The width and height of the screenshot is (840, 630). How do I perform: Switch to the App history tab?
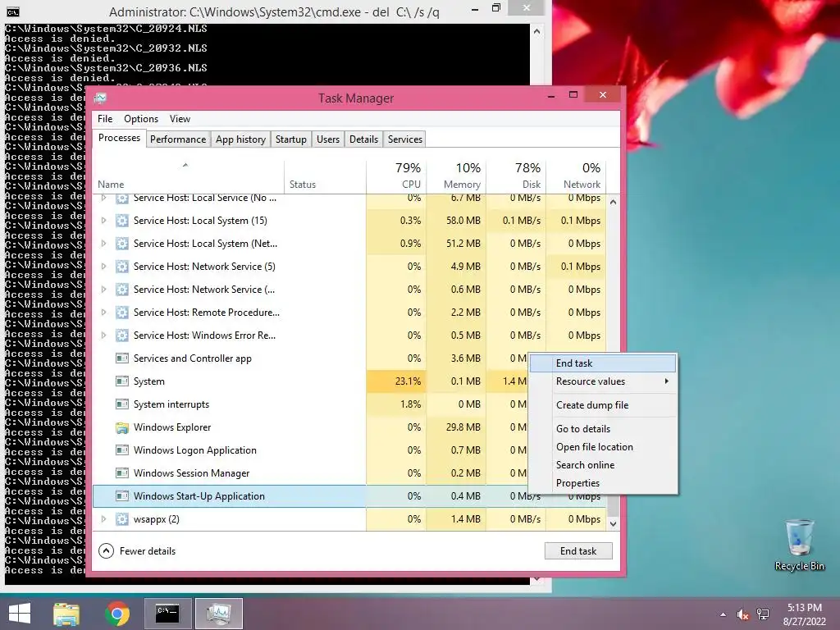tap(240, 139)
